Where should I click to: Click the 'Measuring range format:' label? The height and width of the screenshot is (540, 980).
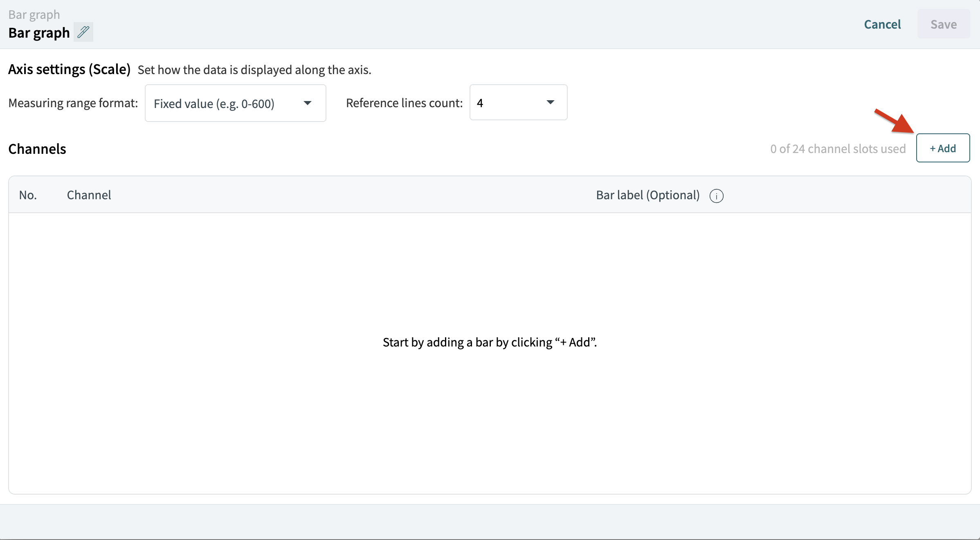click(73, 103)
